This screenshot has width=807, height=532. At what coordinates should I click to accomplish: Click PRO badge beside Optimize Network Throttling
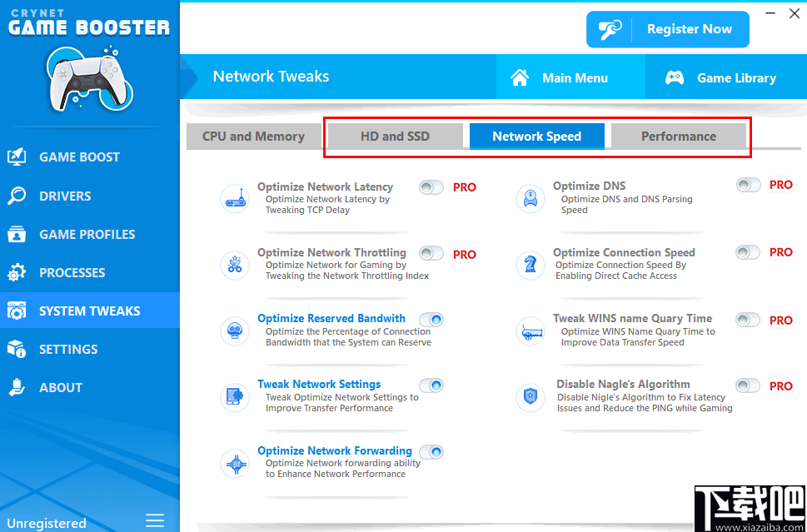point(465,255)
